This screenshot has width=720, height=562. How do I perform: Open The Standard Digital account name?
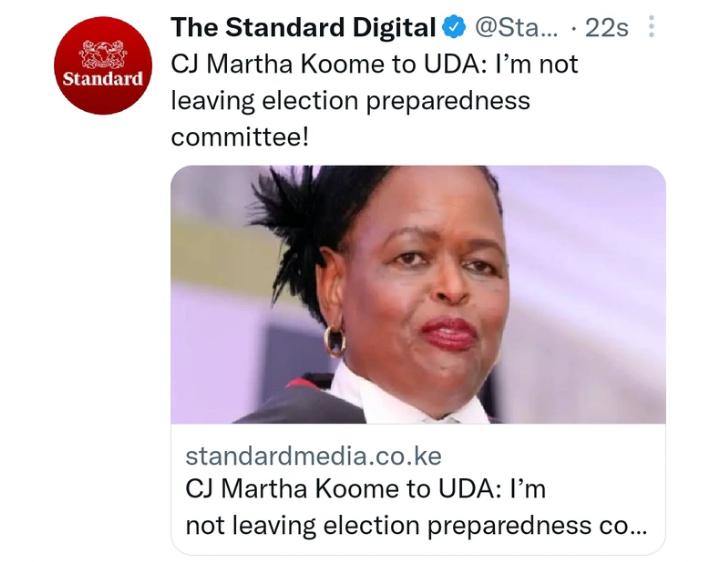[303, 28]
